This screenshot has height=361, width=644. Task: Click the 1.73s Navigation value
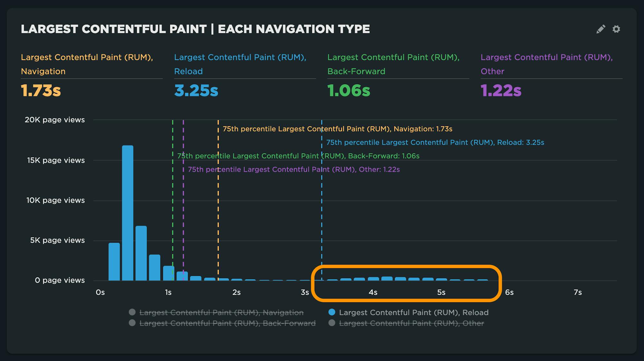click(41, 91)
